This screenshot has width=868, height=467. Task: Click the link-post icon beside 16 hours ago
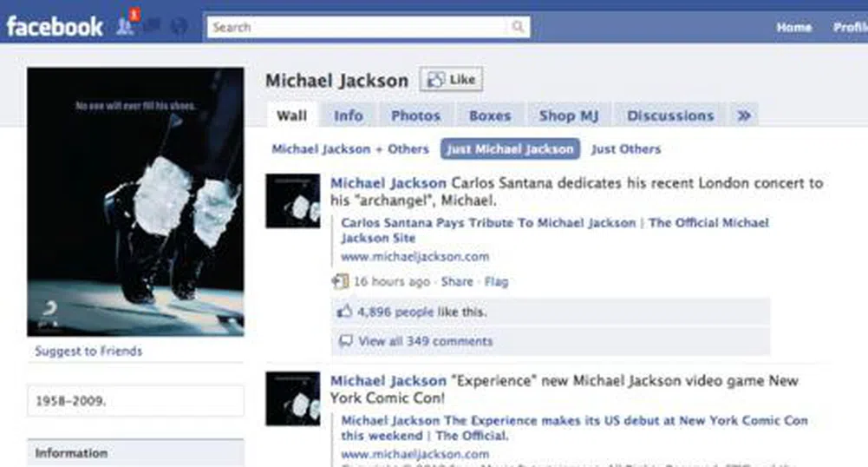(340, 281)
